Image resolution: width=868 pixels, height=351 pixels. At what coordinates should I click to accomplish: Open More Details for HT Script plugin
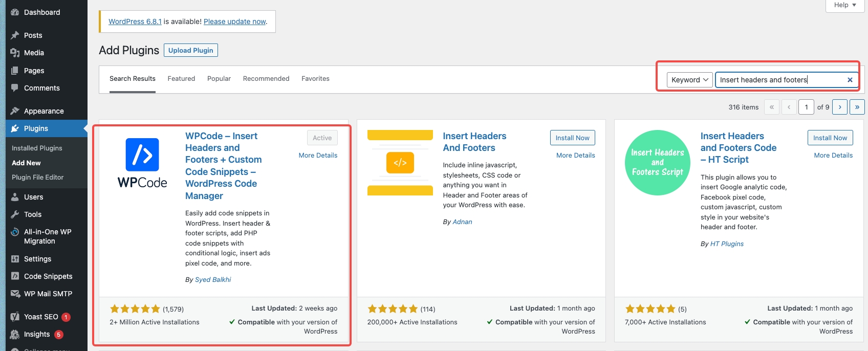(x=833, y=156)
